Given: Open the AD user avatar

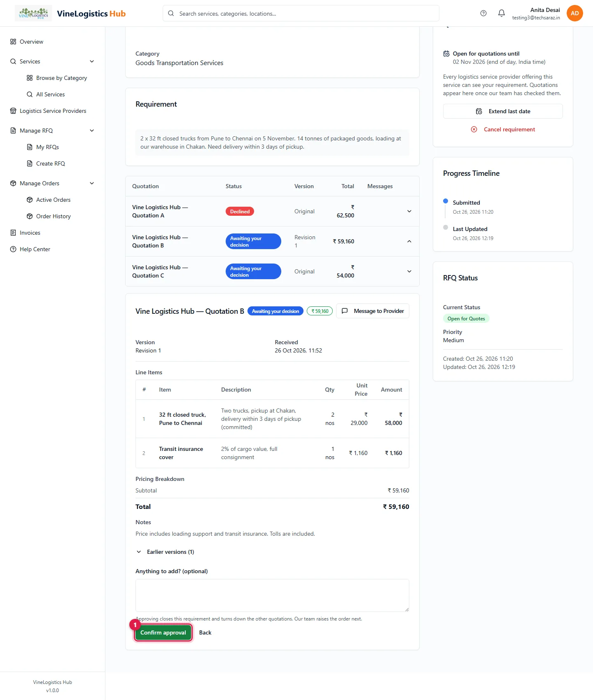Looking at the screenshot, I should (574, 13).
